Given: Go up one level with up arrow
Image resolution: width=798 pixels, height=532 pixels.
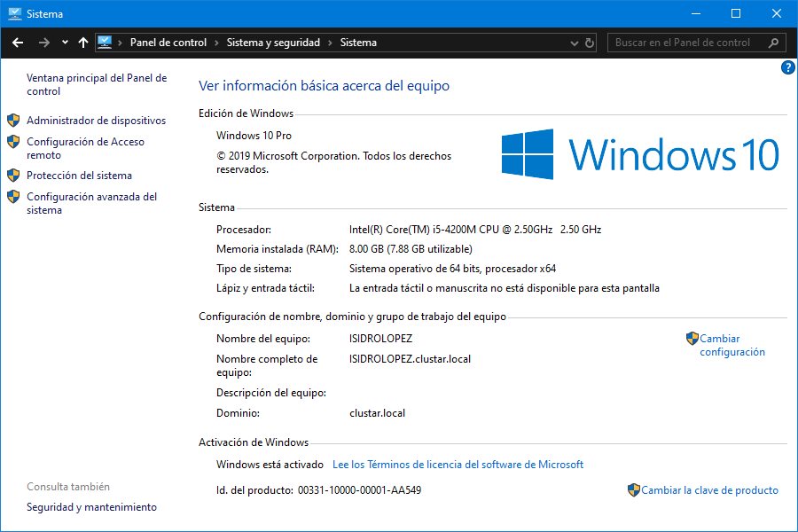Looking at the screenshot, I should pos(83,43).
